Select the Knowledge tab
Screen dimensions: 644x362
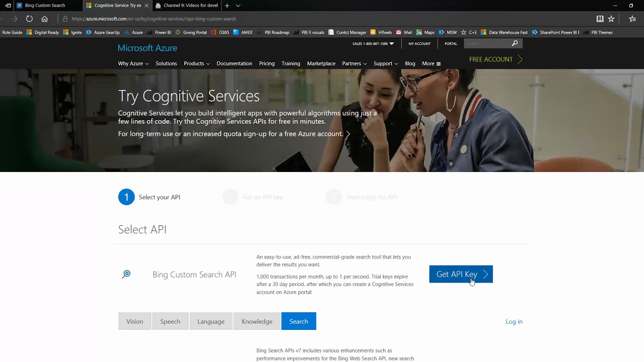coord(257,321)
